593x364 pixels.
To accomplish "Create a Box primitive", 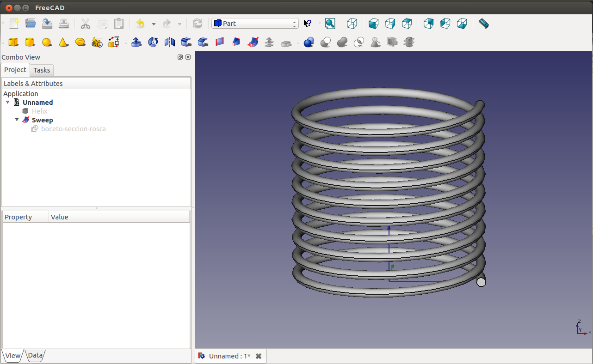I will tap(13, 42).
